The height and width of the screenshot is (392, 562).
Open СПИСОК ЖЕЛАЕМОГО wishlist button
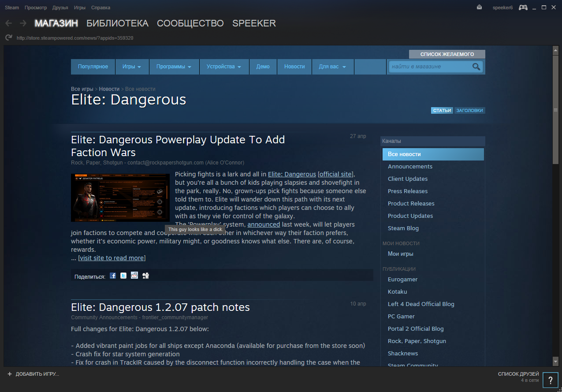pos(447,54)
